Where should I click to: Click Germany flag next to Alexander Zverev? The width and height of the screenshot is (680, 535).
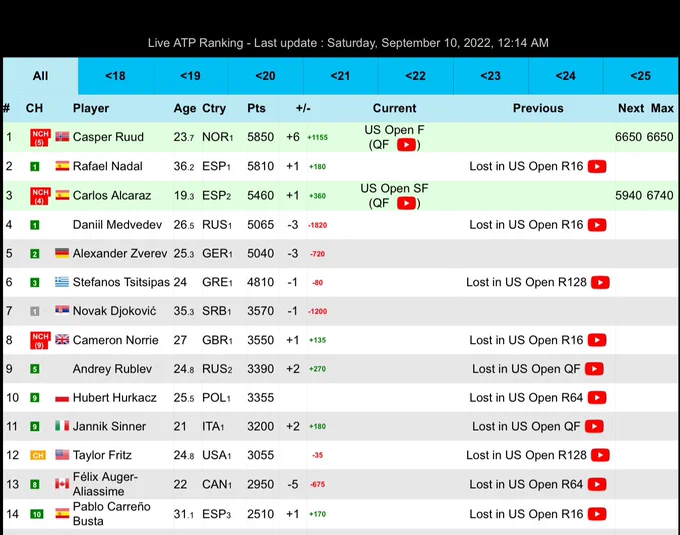tap(62, 253)
